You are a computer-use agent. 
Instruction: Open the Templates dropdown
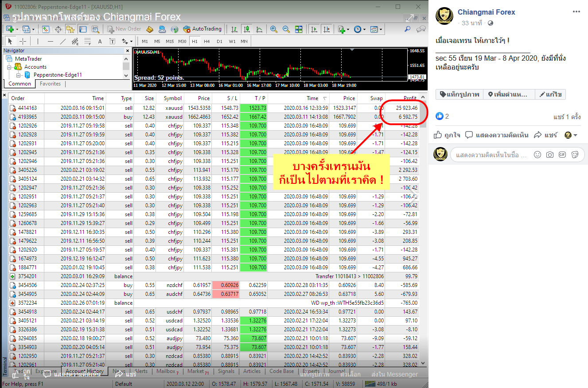coord(376,29)
